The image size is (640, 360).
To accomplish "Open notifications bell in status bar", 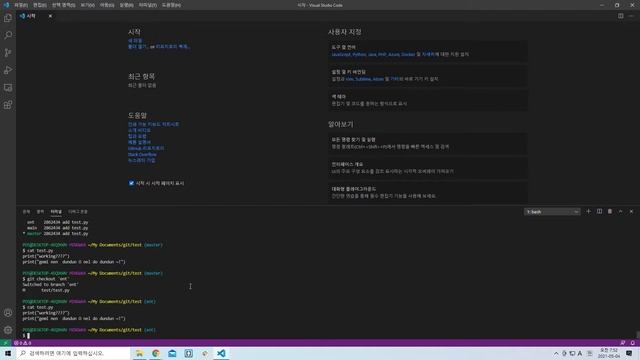I will point(633,343).
